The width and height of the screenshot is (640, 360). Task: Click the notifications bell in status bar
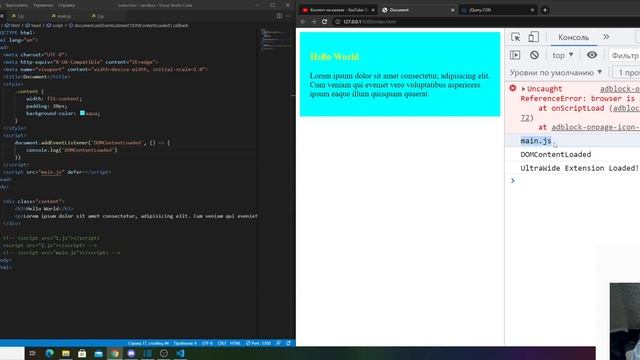pos(289,343)
